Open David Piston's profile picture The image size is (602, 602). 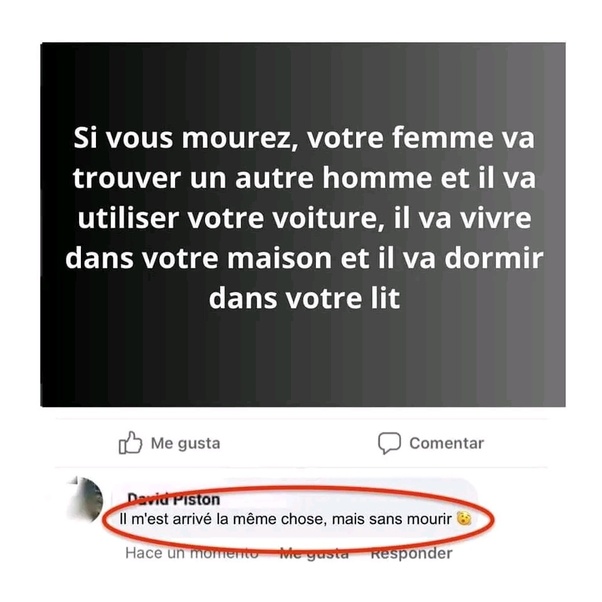(x=86, y=499)
